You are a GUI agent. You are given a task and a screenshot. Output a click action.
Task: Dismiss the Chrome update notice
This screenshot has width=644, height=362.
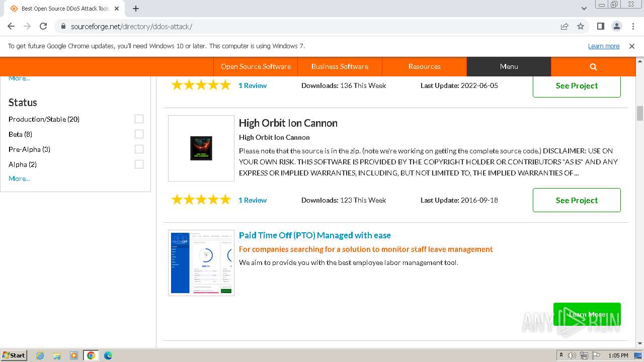(x=632, y=46)
